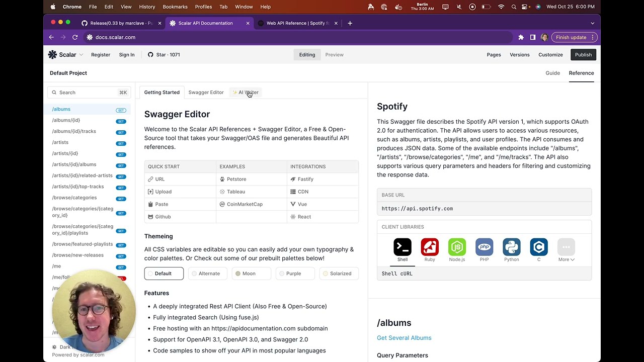The width and height of the screenshot is (644, 362).
Task: Open the Customize menu
Action: pos(550,55)
